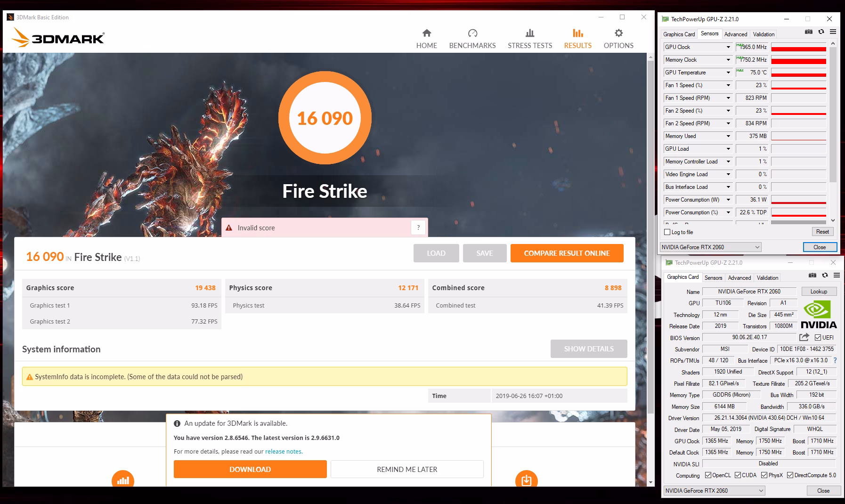
Task: Reset the GPU-Z sensor readings
Action: 822,232
